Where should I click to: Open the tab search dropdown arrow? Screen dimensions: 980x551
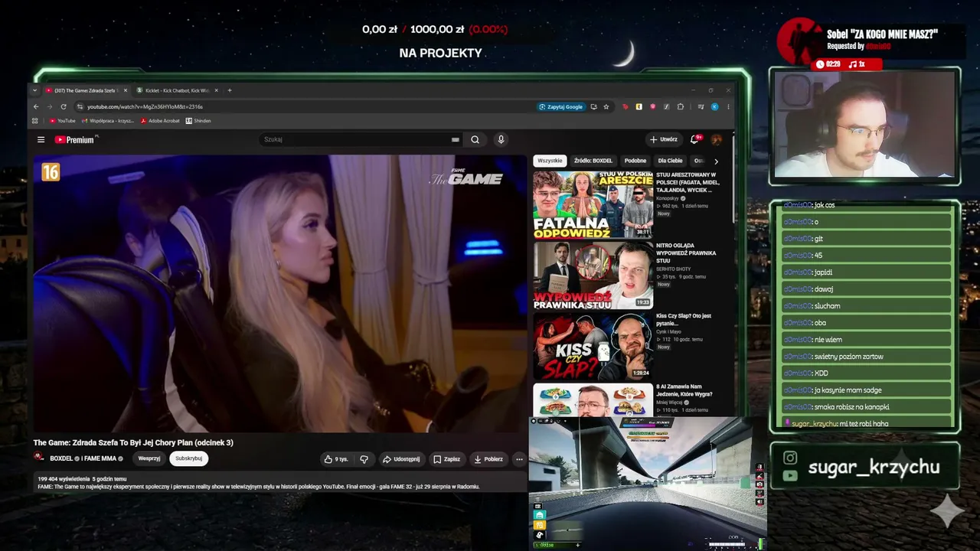pyautogui.click(x=34, y=90)
